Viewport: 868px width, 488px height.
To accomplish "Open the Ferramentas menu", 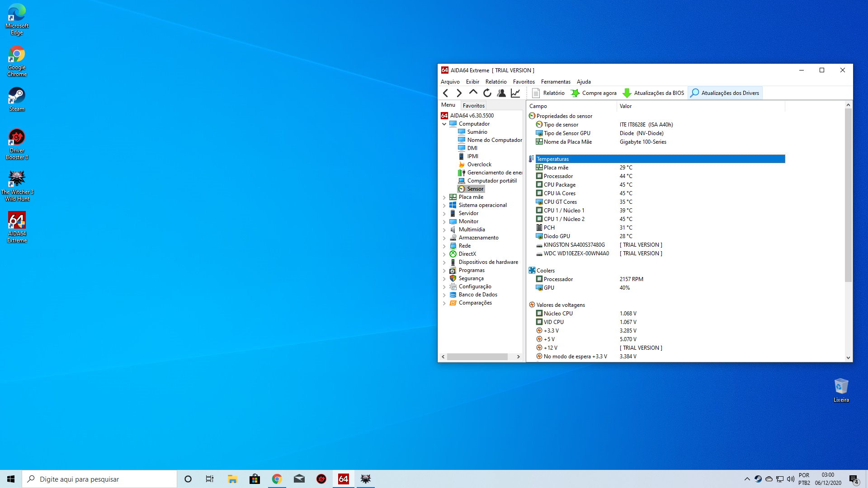I will 556,82.
